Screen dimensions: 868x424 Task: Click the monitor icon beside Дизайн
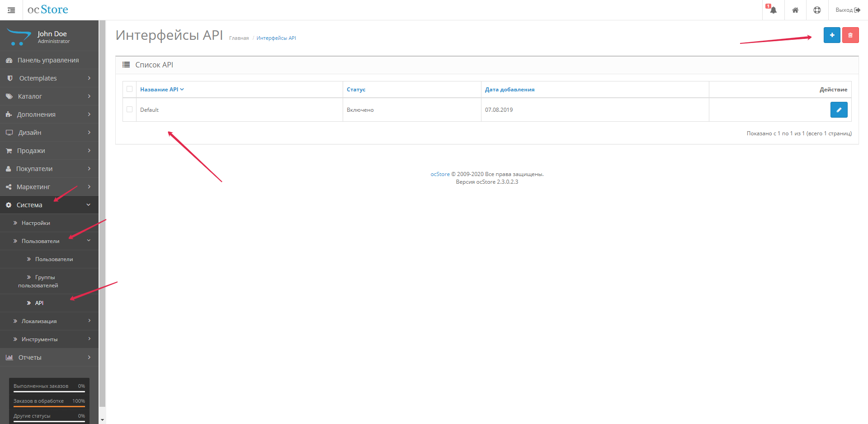(x=9, y=133)
